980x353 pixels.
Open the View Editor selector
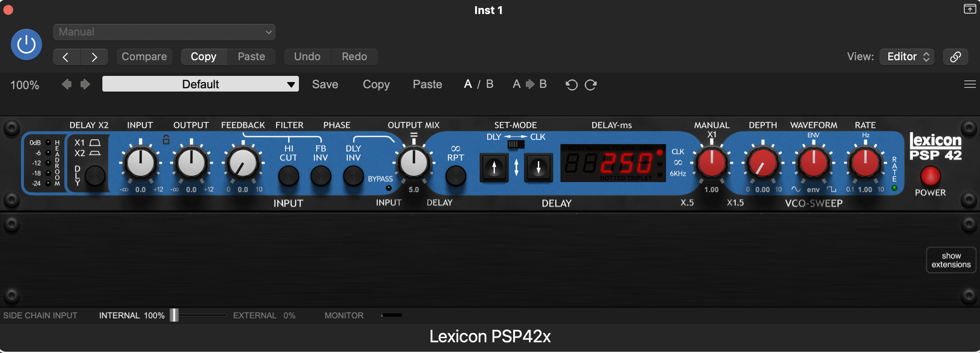[907, 57]
